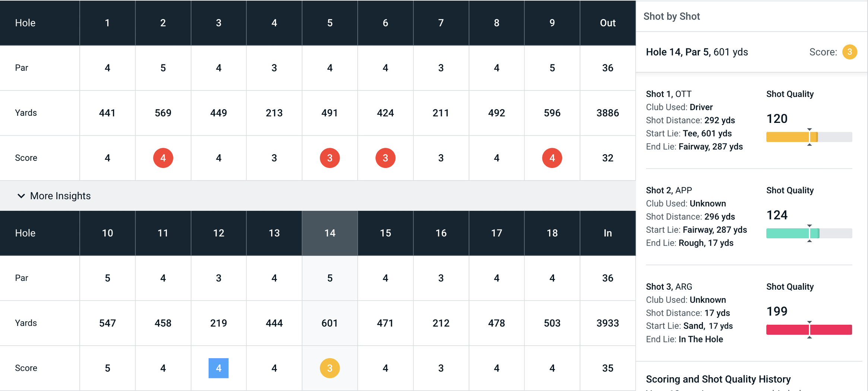Select hole 15 column header

coord(385,233)
